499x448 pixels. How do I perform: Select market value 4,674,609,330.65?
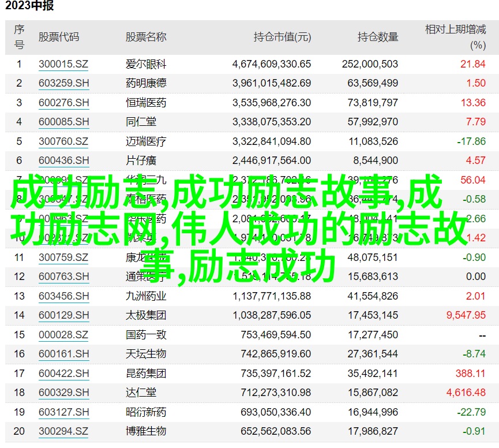272,64
